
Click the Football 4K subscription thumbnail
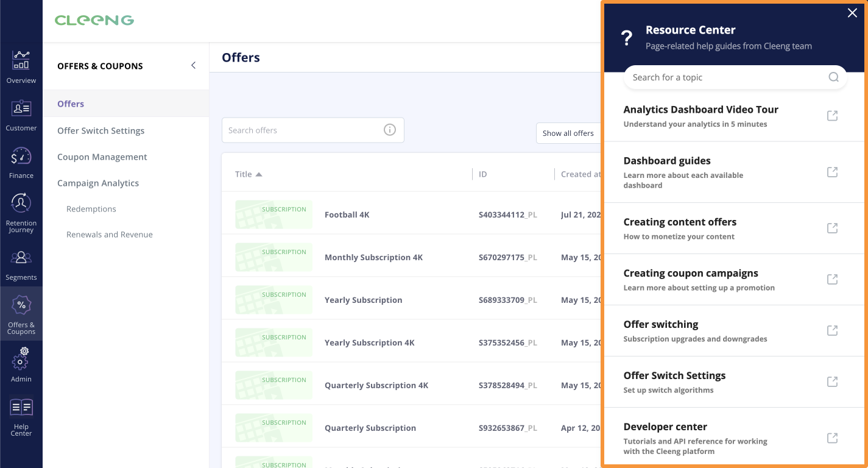click(273, 214)
